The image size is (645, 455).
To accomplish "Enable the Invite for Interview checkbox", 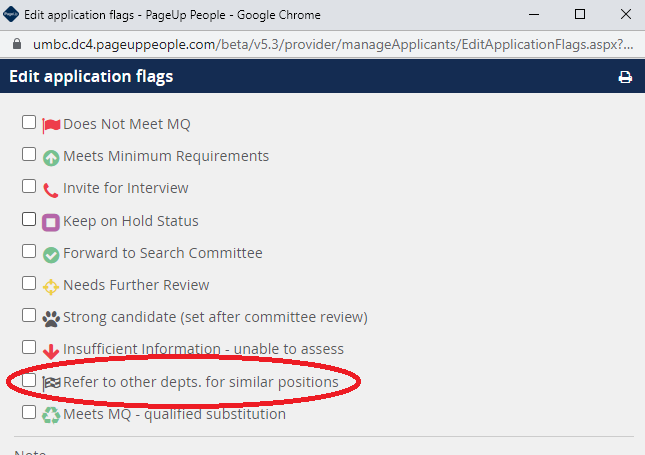I will [29, 186].
